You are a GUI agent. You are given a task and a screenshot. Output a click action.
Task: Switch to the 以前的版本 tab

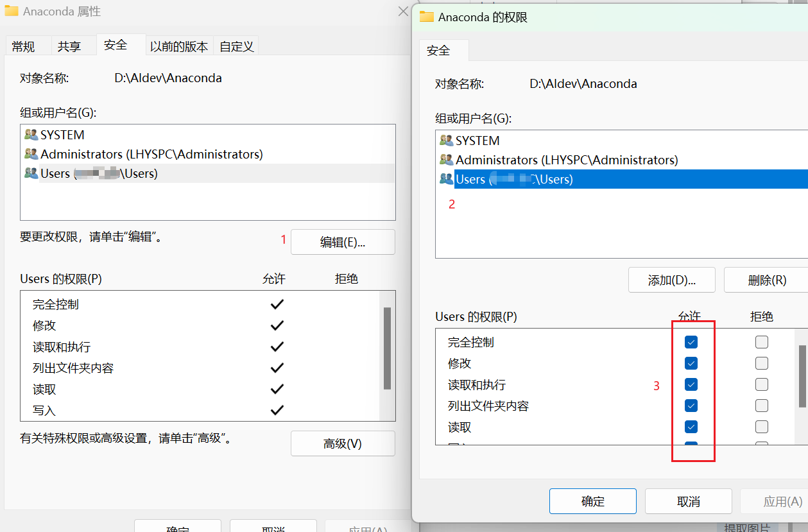pyautogui.click(x=179, y=46)
